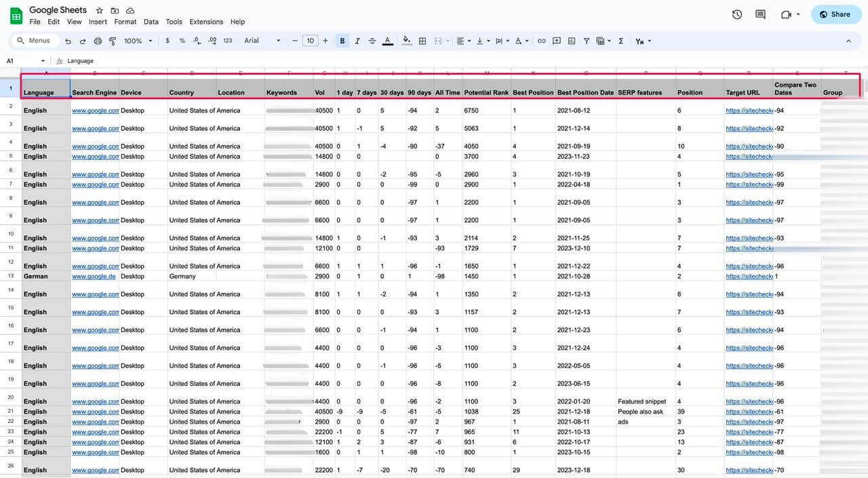Image resolution: width=868 pixels, height=478 pixels.
Task: Create a filter
Action: point(587,41)
